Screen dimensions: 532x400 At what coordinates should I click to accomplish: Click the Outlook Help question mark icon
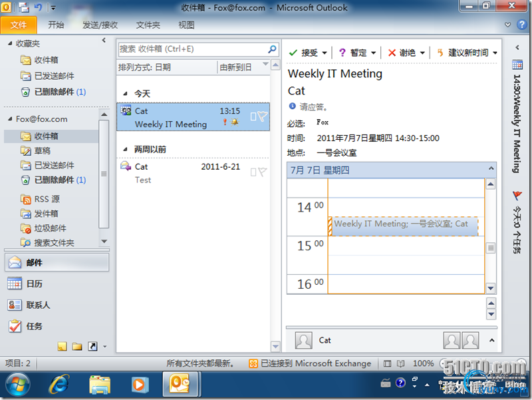(521, 25)
